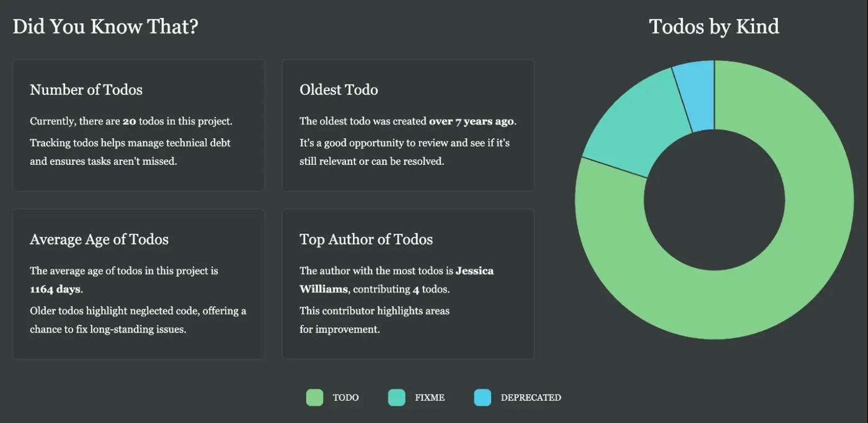
Task: Click the "Todos by Kind" chart title
Action: 714,27
